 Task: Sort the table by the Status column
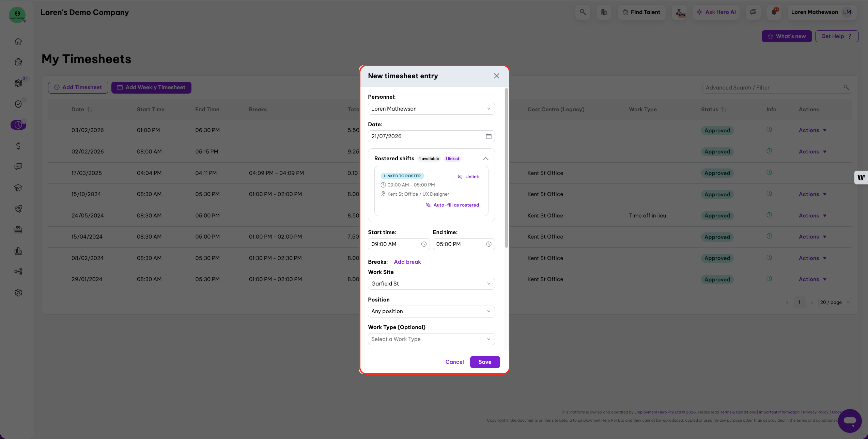click(x=724, y=109)
